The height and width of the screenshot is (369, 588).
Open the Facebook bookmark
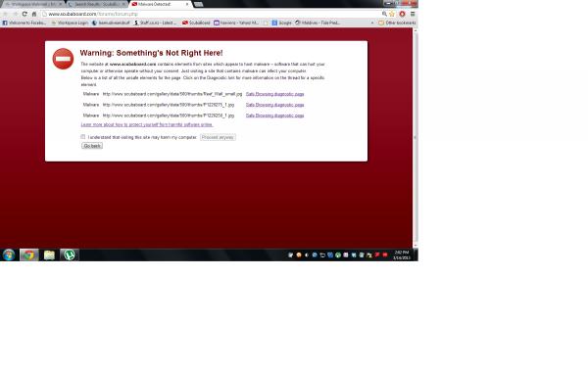[x=24, y=23]
